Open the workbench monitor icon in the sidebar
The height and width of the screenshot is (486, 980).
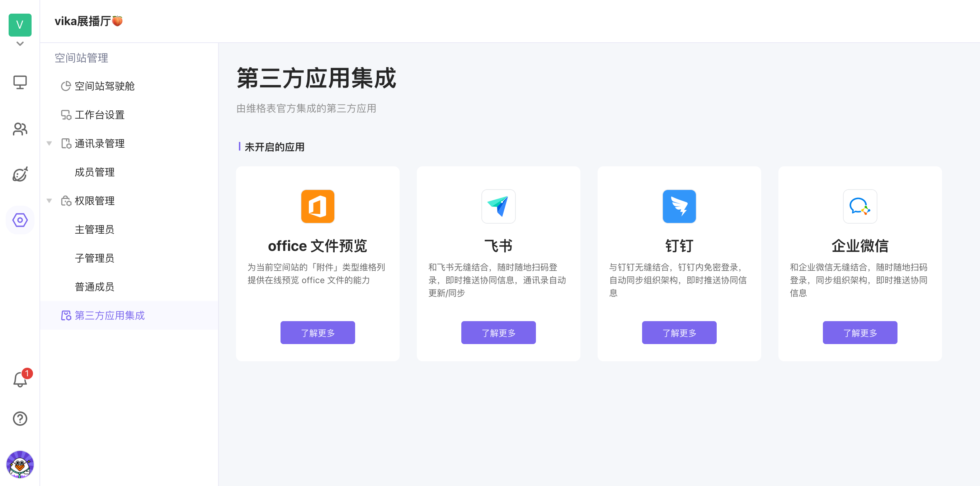(20, 82)
